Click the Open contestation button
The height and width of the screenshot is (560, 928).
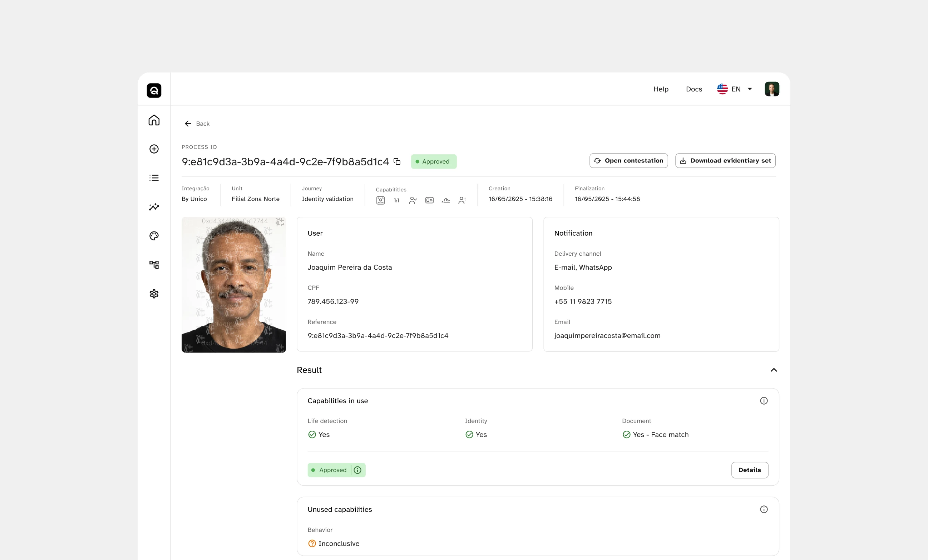[628, 161]
